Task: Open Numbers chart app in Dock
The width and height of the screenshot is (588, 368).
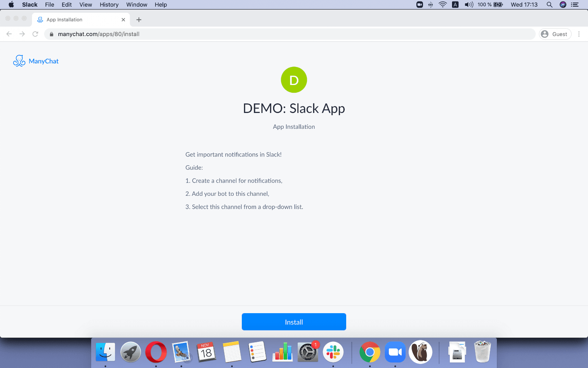Action: click(283, 352)
